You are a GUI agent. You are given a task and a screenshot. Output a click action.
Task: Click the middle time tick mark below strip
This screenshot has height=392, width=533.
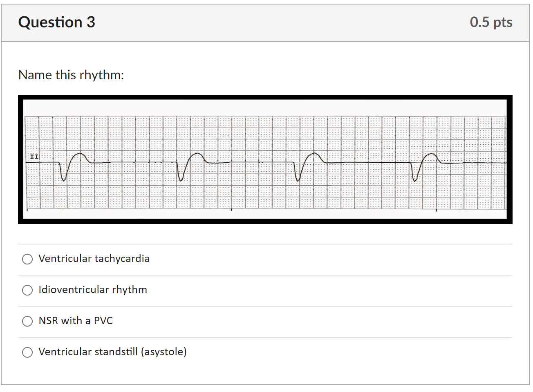(x=232, y=210)
